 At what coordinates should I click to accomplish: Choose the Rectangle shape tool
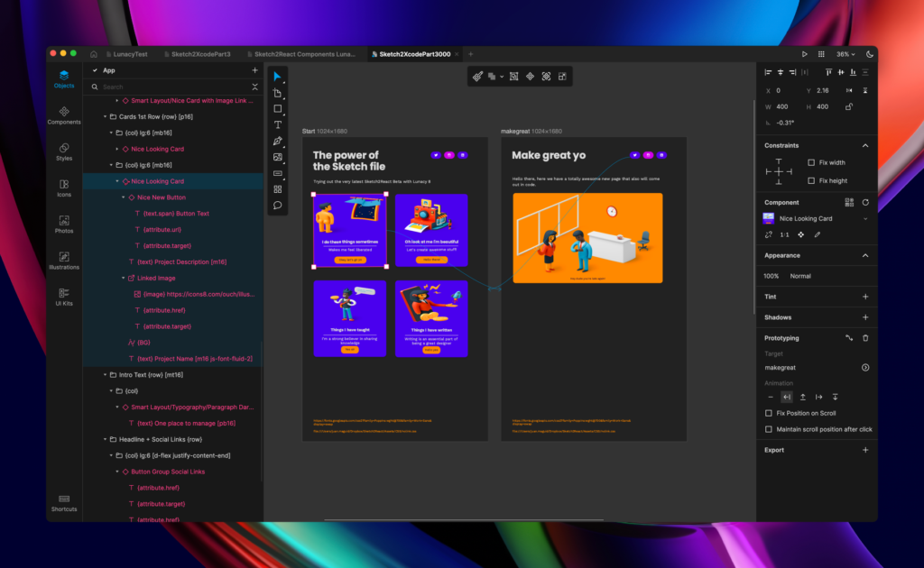pyautogui.click(x=278, y=109)
